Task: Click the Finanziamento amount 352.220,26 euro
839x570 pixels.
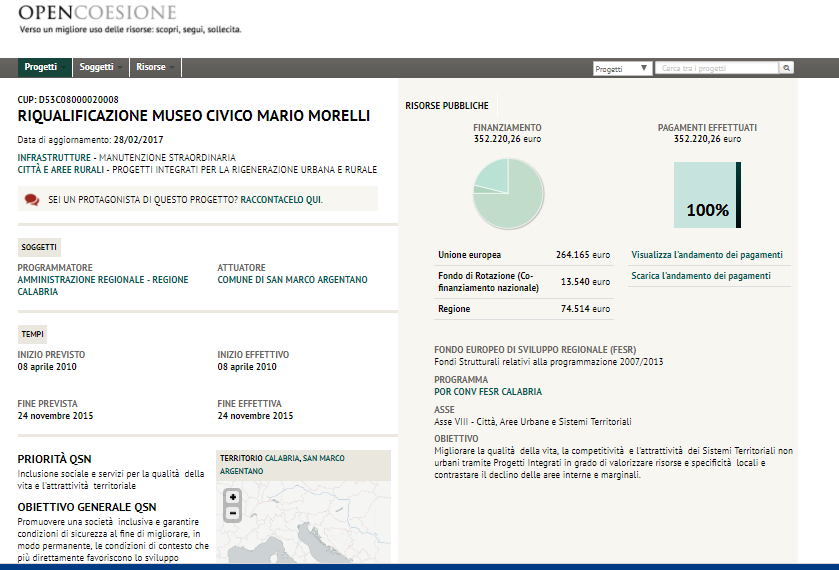Action: (507, 139)
